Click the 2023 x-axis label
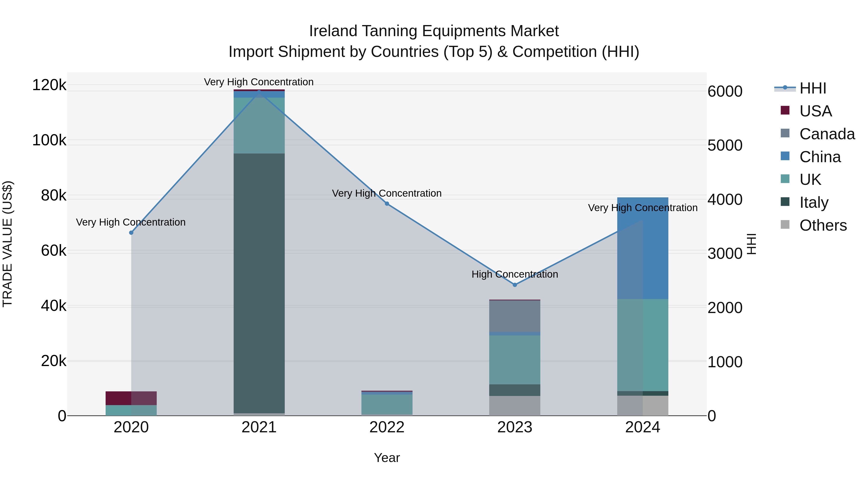 click(515, 427)
